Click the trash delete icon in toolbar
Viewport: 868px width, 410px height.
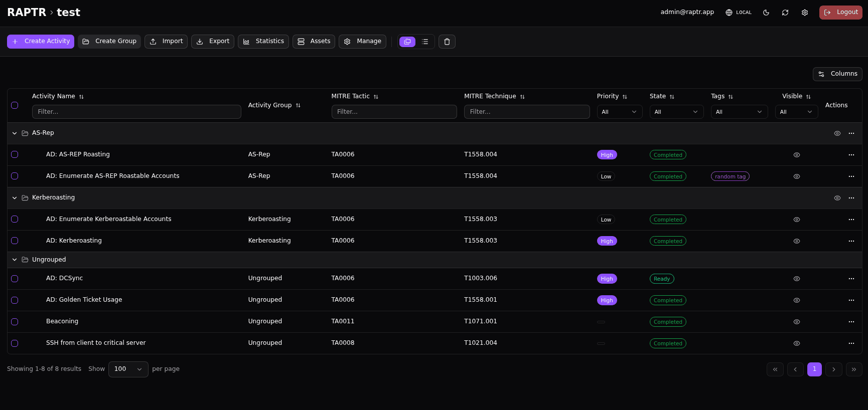447,42
